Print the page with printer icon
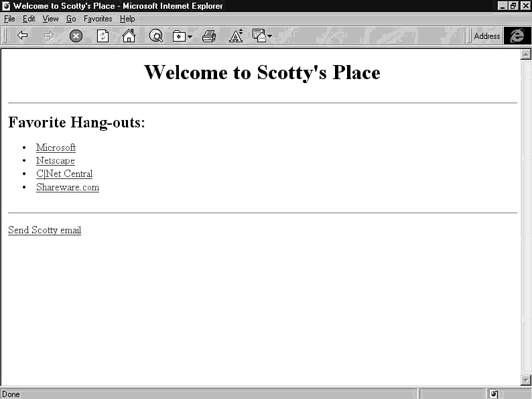Viewport: 532px width, 399px height. (209, 36)
